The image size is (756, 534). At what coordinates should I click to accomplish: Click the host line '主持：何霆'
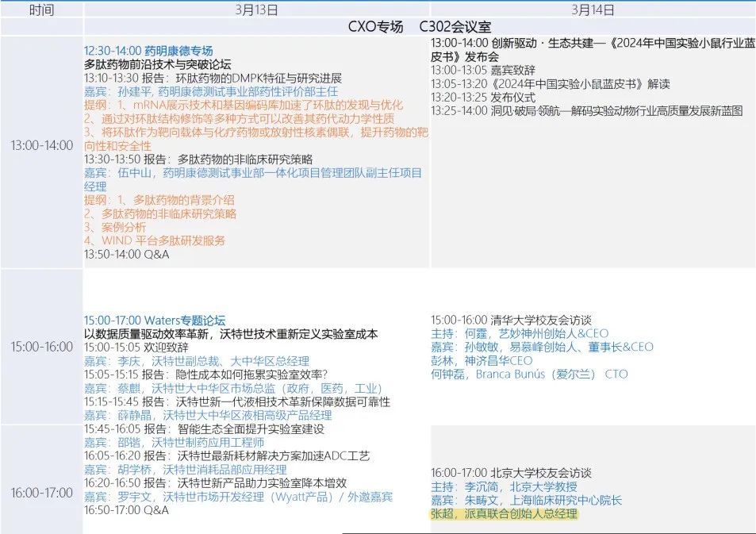pos(520,333)
